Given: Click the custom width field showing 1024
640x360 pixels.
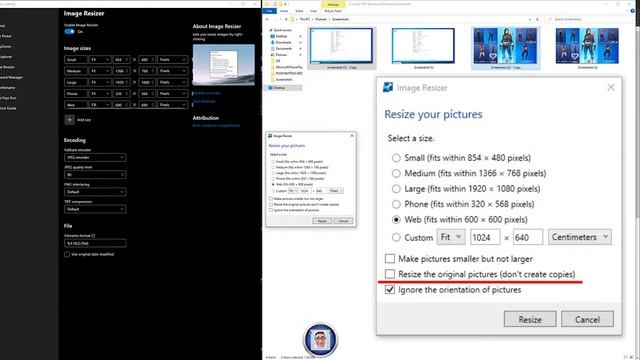Looking at the screenshot, I should [x=485, y=237].
